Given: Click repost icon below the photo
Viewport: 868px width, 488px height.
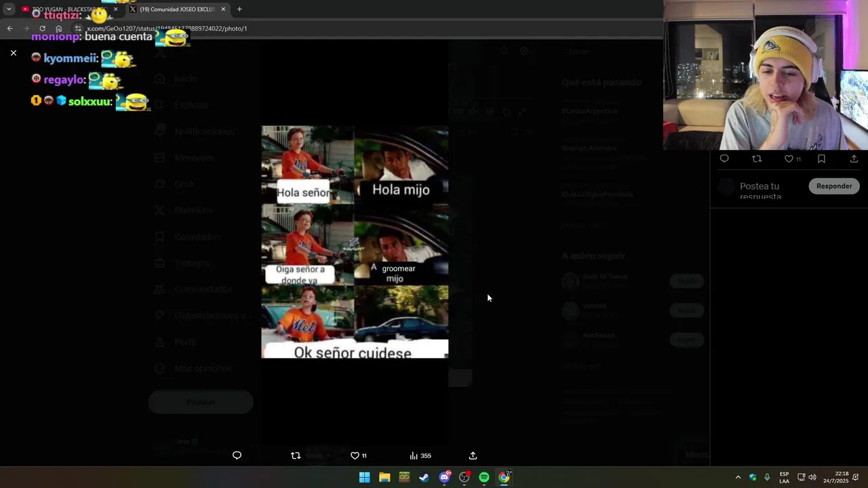Looking at the screenshot, I should [296, 455].
